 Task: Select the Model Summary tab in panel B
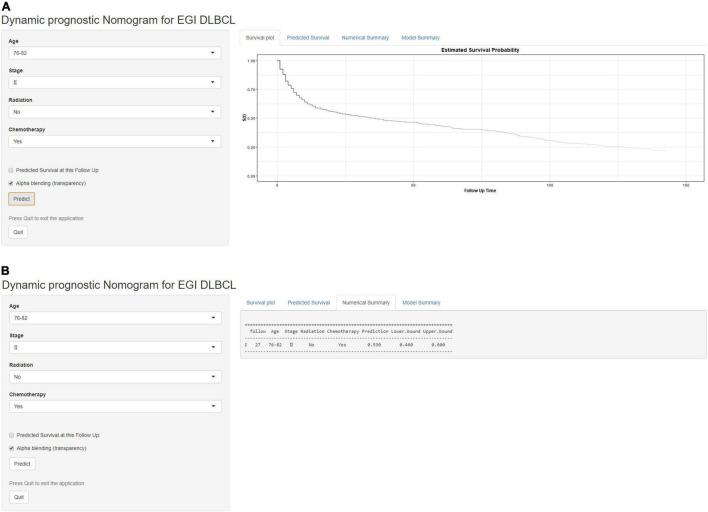click(x=421, y=302)
